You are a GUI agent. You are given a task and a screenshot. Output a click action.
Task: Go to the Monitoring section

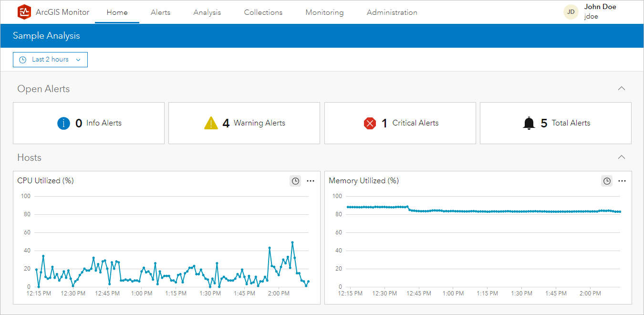coord(324,12)
